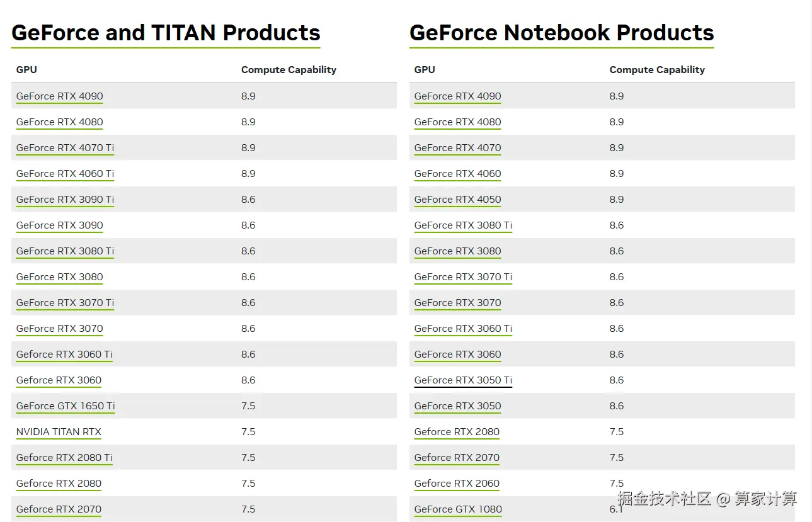
Task: Open the GeForce RTX 3090 Ti link
Action: pos(65,200)
